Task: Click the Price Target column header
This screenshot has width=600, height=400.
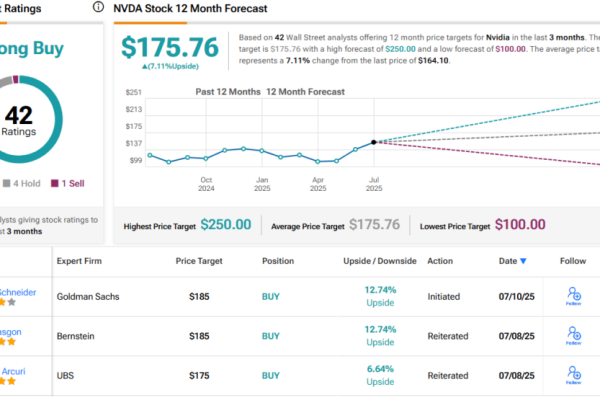Action: (x=199, y=261)
